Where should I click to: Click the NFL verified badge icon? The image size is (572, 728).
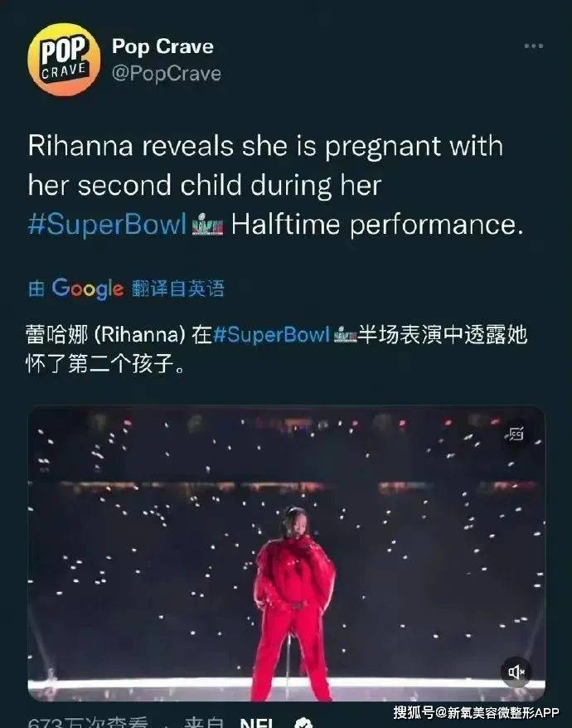click(303, 723)
